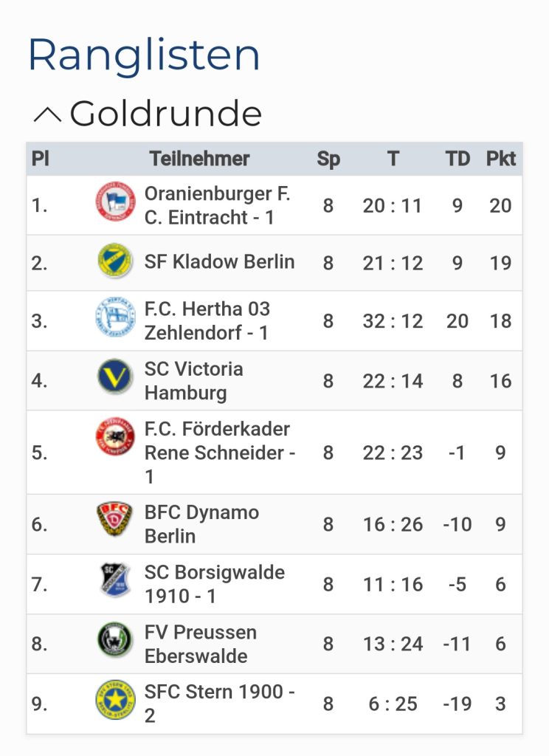Click the Oranienburger F.C. Eintracht club logo
This screenshot has width=549, height=756.
pyautogui.click(x=115, y=202)
